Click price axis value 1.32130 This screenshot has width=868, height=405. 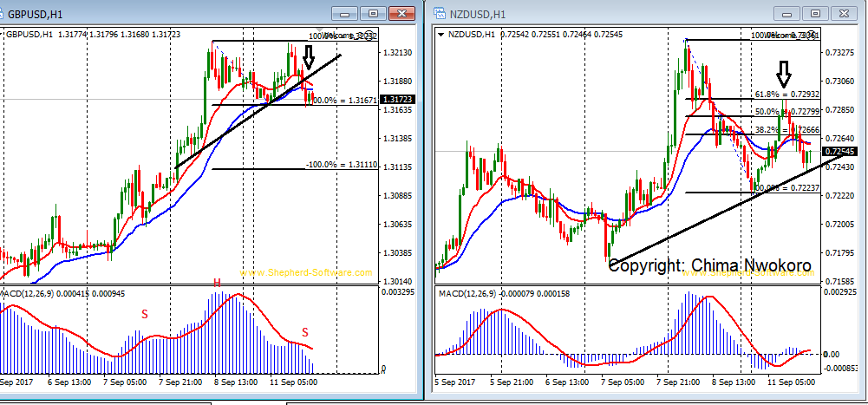coord(396,53)
